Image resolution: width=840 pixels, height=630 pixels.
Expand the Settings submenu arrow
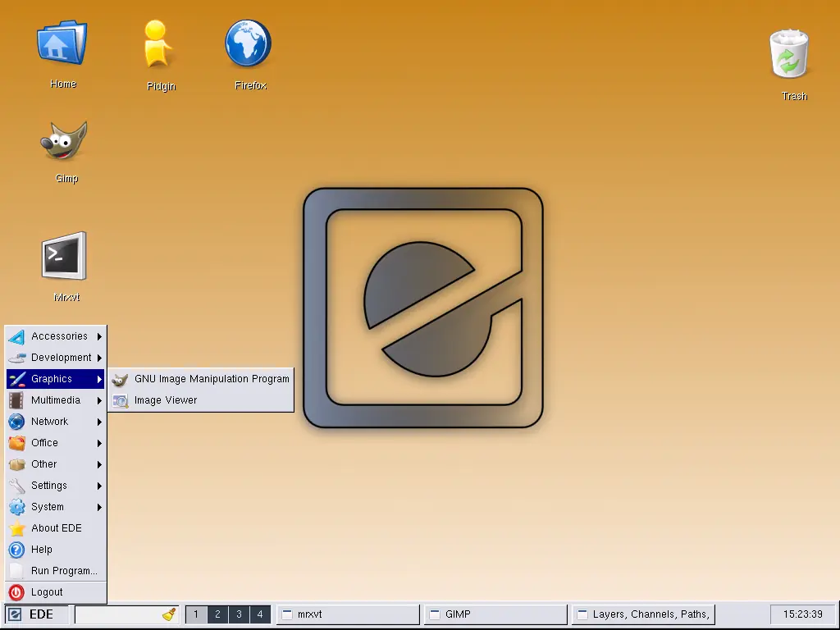pos(99,486)
